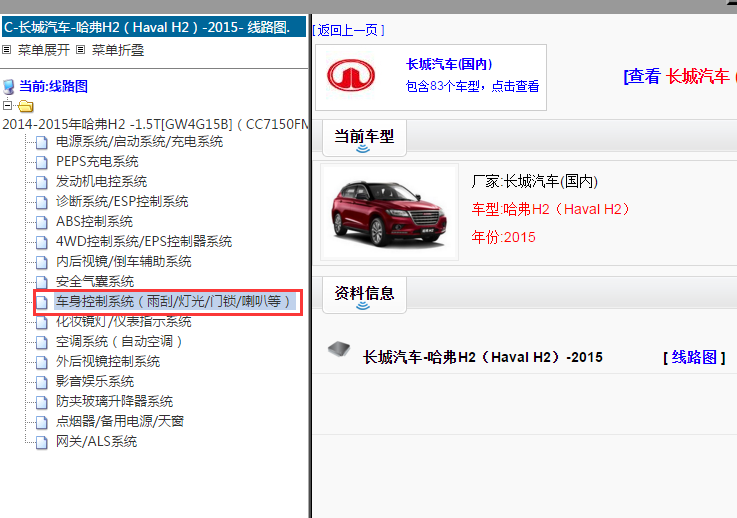The image size is (737, 518).
Task: Click 2014-2015年哈弗H2 -1.5T root node text
Action: (155, 124)
